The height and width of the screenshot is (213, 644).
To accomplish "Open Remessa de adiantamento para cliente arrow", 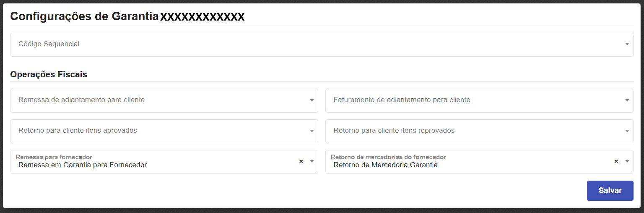I will click(x=312, y=100).
